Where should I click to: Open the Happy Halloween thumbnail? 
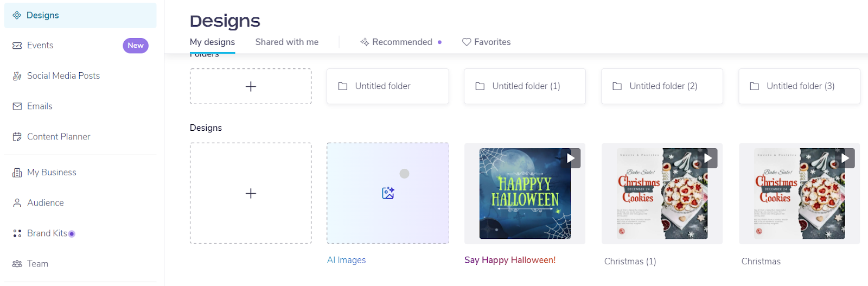(x=525, y=194)
